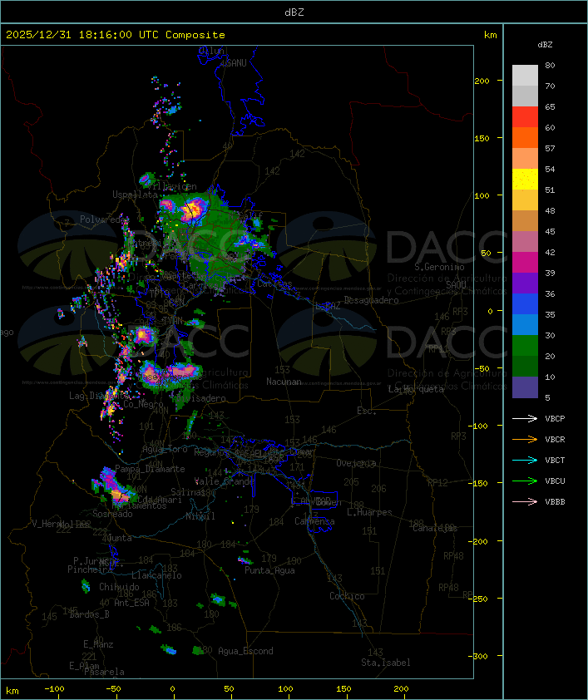Click the Desaguadero map label
The height and width of the screenshot is (700, 588).
[x=372, y=300]
